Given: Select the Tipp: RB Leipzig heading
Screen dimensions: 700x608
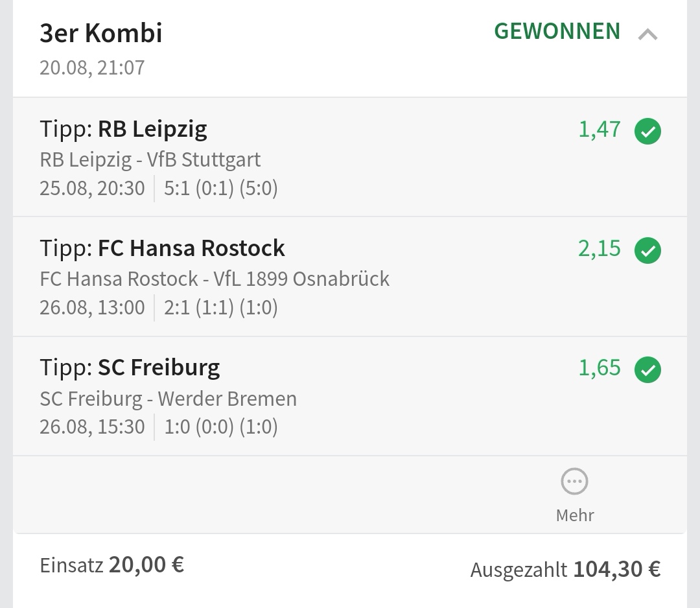Looking at the screenshot, I should [x=123, y=129].
